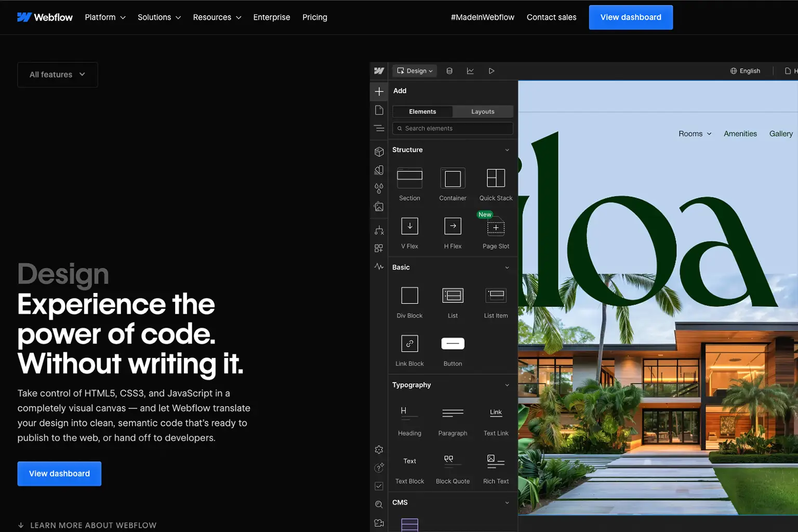Collapse the Basic section
798x532 pixels.
[x=507, y=268]
